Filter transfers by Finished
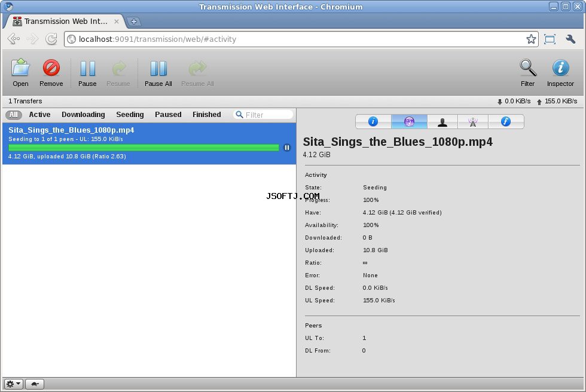 point(207,115)
